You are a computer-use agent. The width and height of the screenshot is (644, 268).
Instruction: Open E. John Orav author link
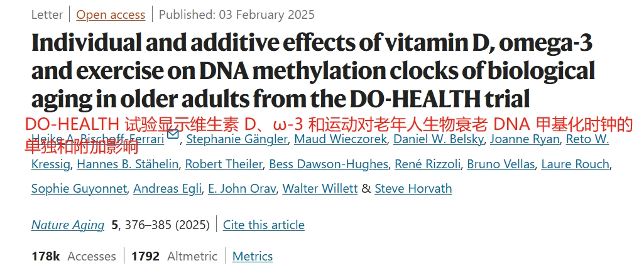[x=242, y=189]
